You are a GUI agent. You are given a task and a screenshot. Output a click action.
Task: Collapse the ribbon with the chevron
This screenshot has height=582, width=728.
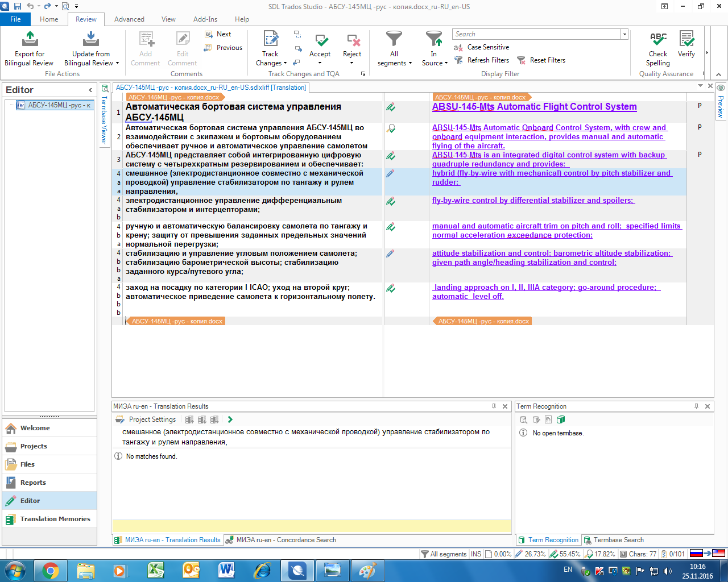click(718, 74)
